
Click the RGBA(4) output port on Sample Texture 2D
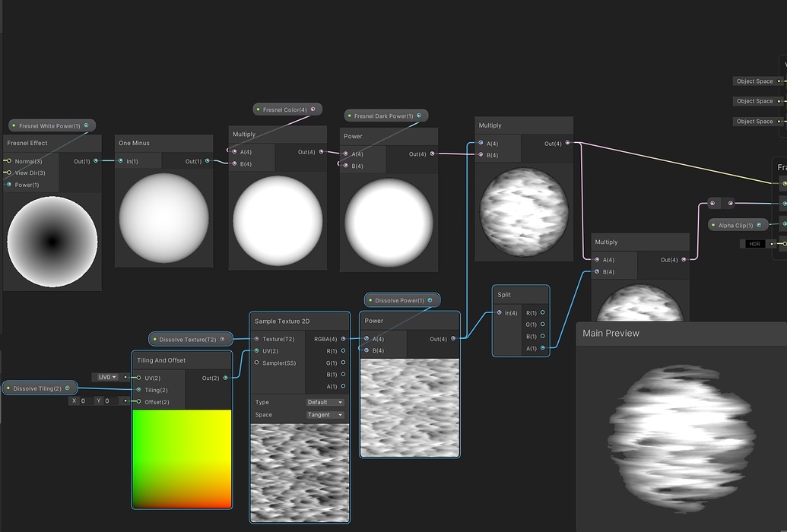click(342, 339)
